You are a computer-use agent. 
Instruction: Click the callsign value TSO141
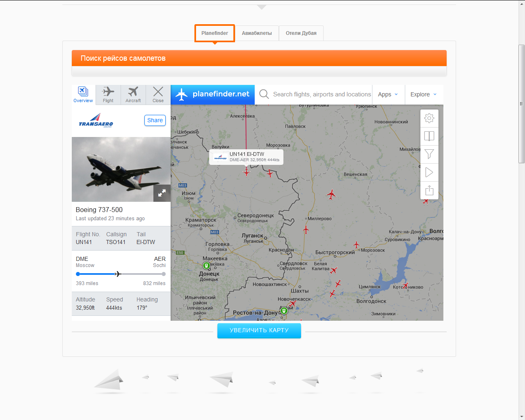click(116, 242)
